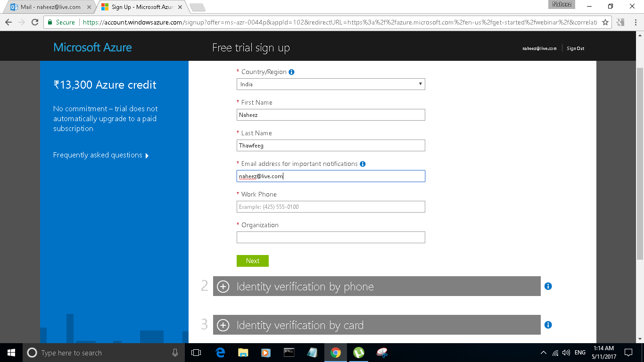The image size is (644, 362).
Task: Open the media player taskbar icon
Action: [x=266, y=353]
